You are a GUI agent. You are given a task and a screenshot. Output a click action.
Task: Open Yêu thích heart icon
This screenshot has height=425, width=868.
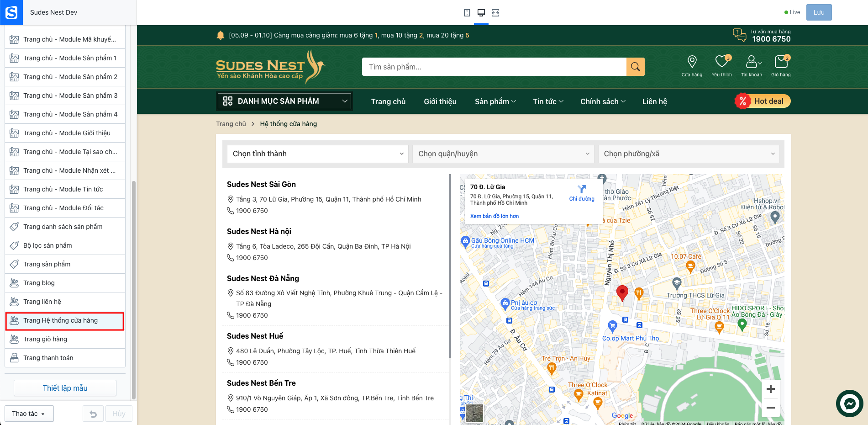[x=722, y=61]
